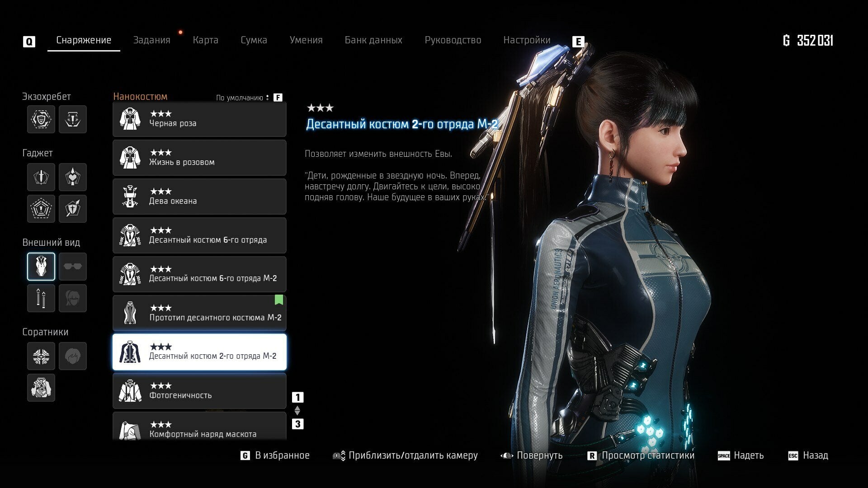Select the second Экзохребет slot icon

pos(73,119)
